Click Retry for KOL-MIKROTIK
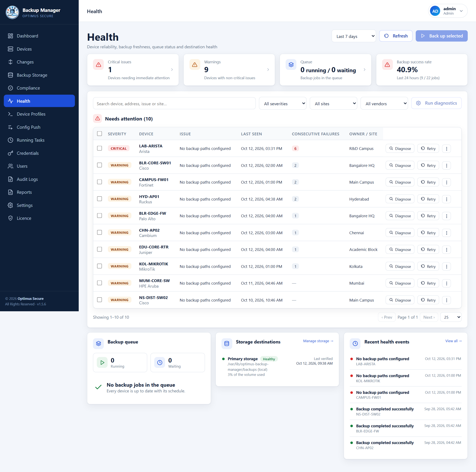 tap(428, 266)
